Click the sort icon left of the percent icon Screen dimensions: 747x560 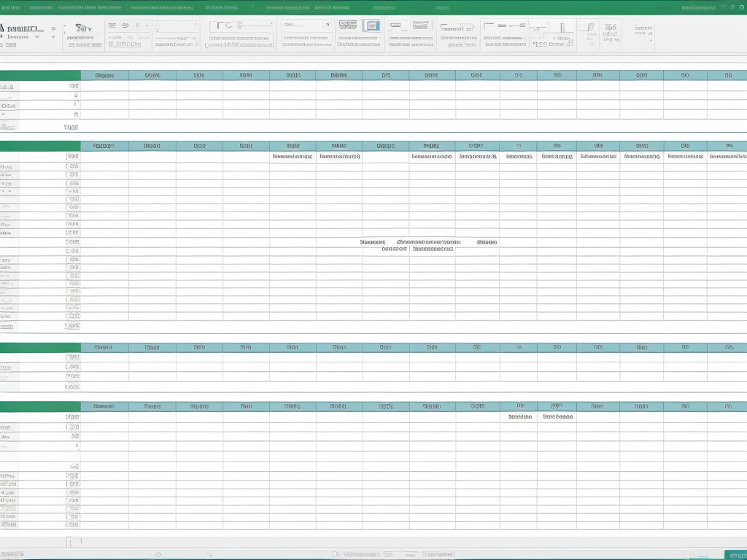pyautogui.click(x=587, y=28)
